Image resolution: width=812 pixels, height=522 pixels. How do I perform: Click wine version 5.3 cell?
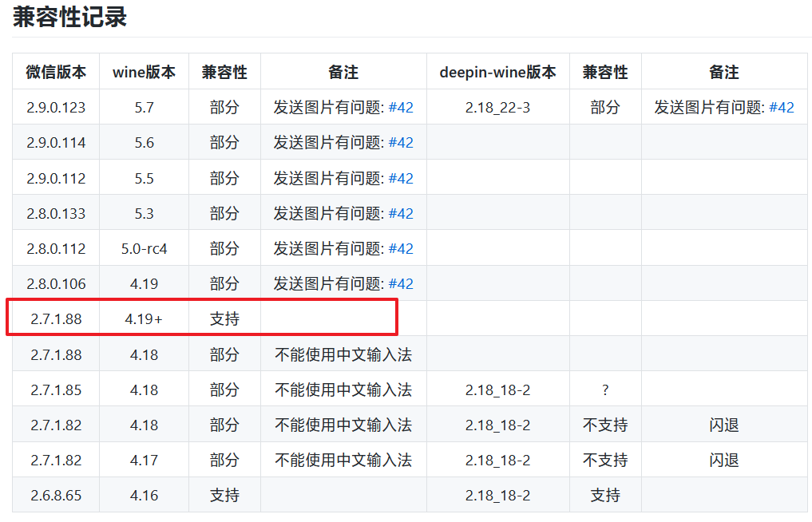pyautogui.click(x=144, y=213)
